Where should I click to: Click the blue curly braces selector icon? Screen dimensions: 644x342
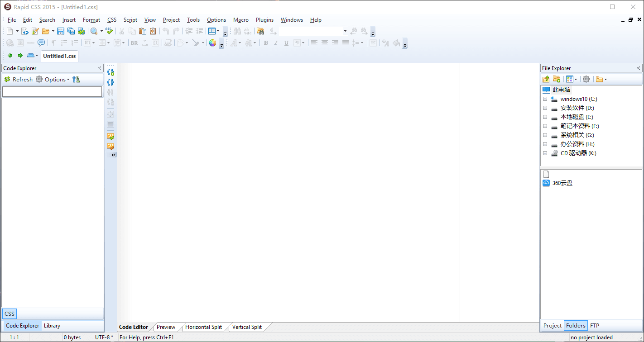(111, 82)
